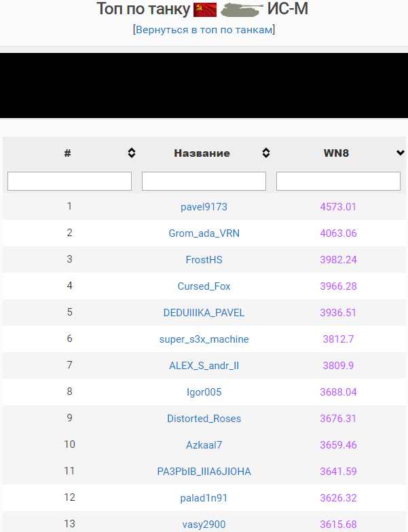Click the Soviet flag icon in the title
The width and height of the screenshot is (408, 532).
tap(205, 9)
